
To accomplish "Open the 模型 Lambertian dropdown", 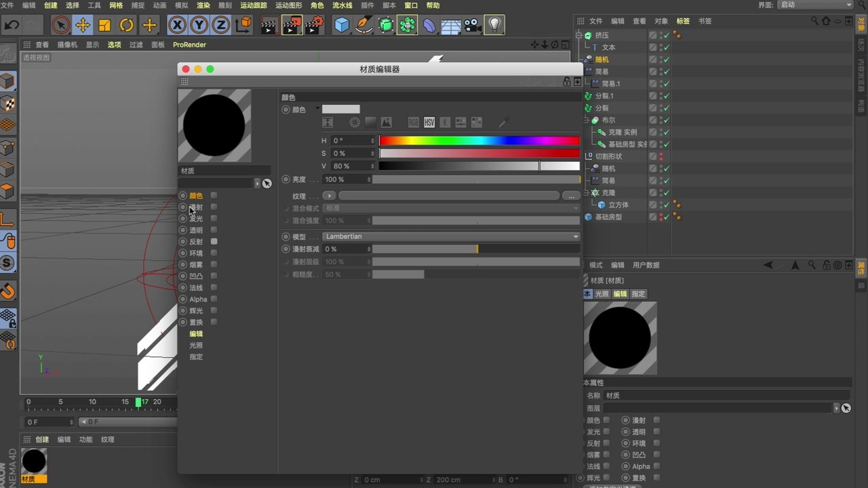I will click(451, 237).
